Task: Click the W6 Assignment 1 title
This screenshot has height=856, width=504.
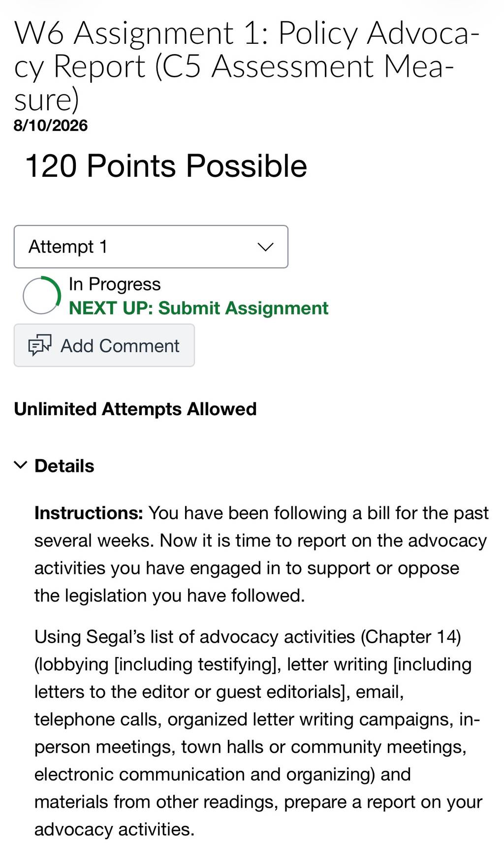Action: click(246, 66)
